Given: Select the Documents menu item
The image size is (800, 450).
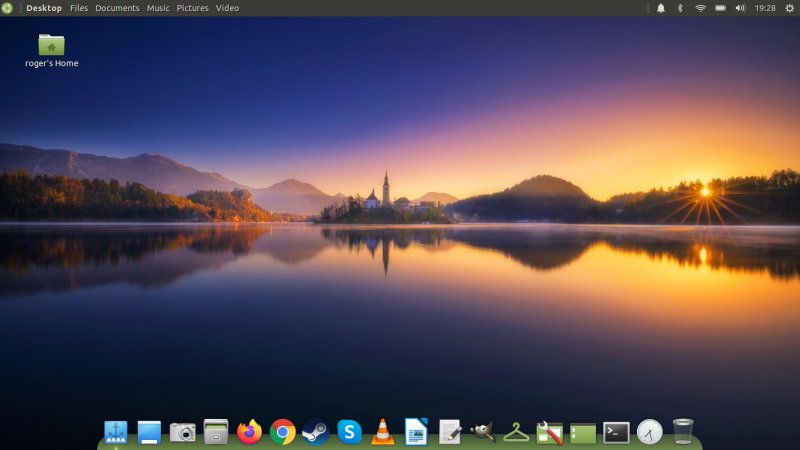Looking at the screenshot, I should (x=117, y=8).
